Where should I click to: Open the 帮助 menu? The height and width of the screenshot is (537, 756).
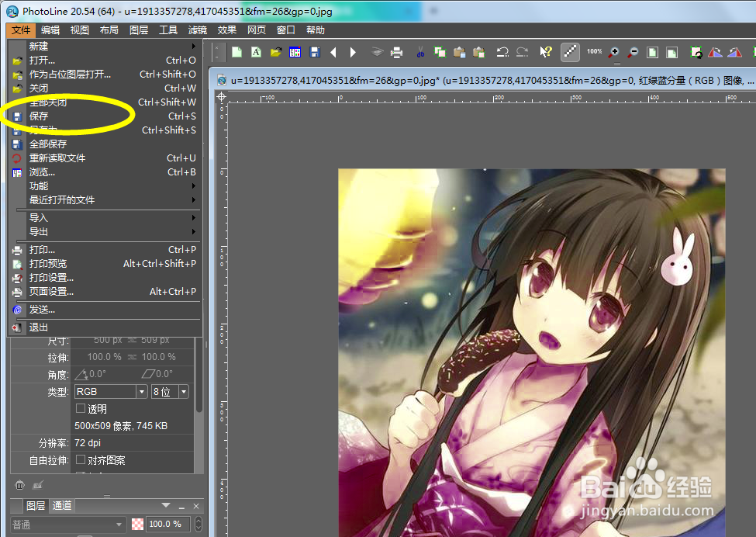[316, 30]
